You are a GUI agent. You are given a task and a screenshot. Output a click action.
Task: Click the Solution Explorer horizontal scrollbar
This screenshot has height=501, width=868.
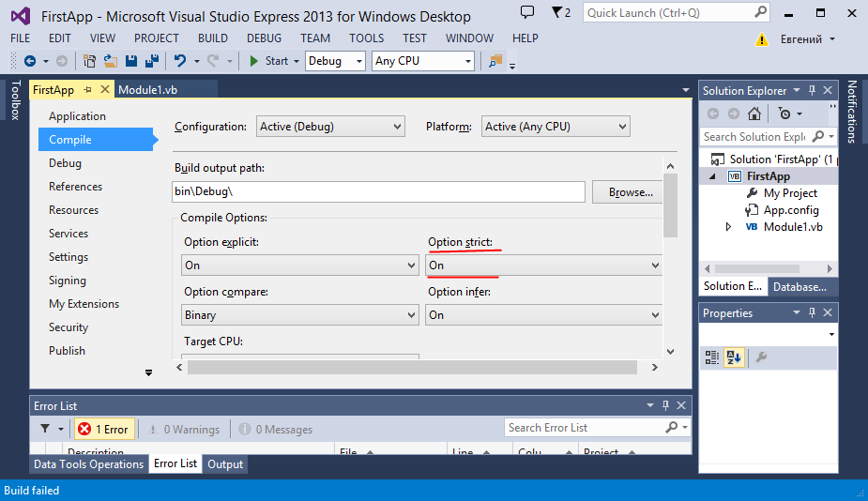[756, 268]
